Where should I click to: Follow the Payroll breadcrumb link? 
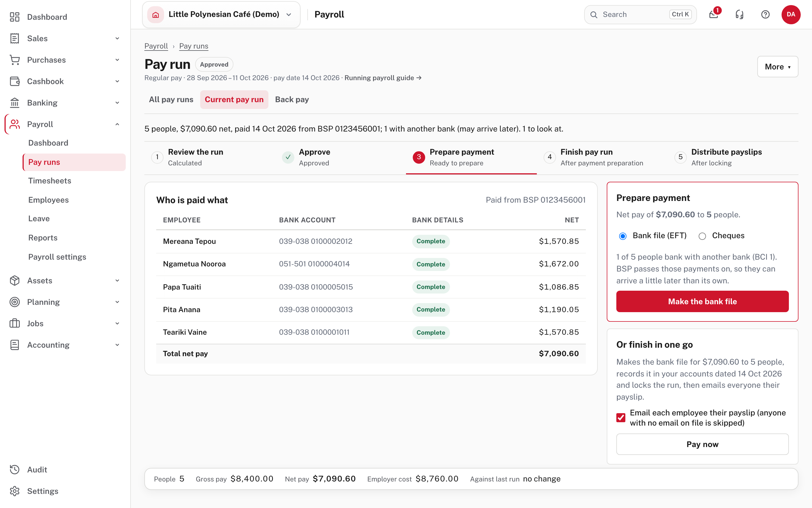[156, 46]
